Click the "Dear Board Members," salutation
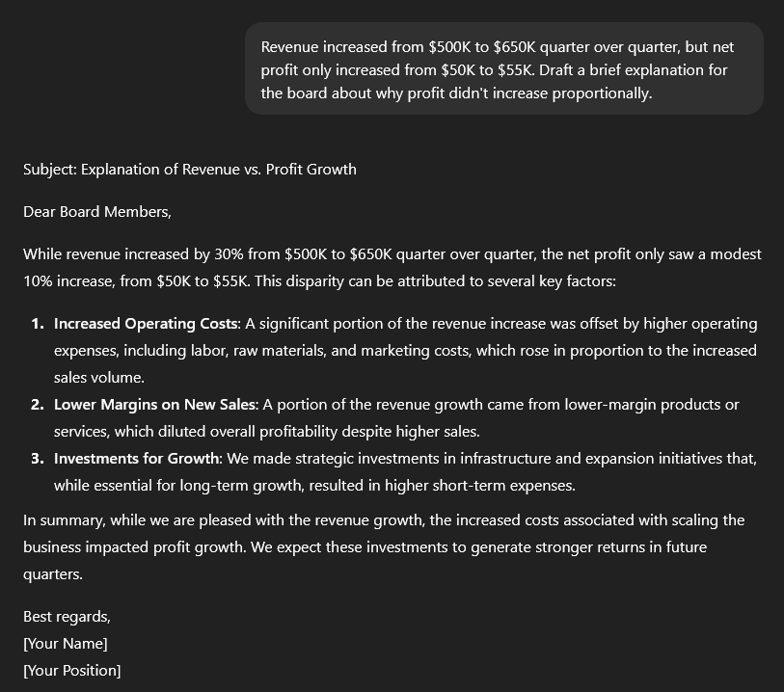 [97, 212]
